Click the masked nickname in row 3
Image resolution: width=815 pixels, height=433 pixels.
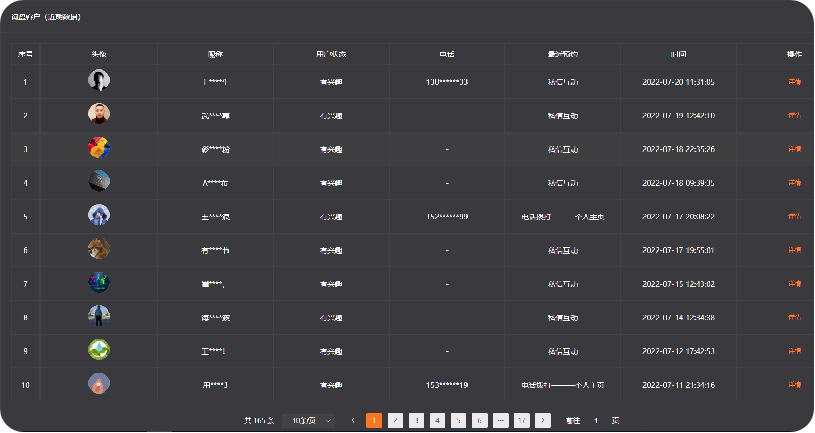215,149
